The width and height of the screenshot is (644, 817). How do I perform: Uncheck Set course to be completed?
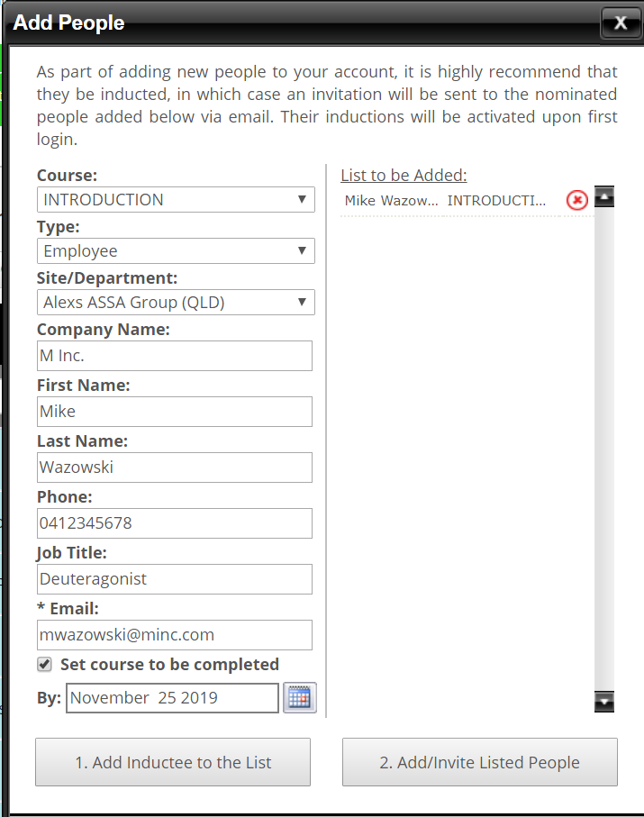click(44, 665)
